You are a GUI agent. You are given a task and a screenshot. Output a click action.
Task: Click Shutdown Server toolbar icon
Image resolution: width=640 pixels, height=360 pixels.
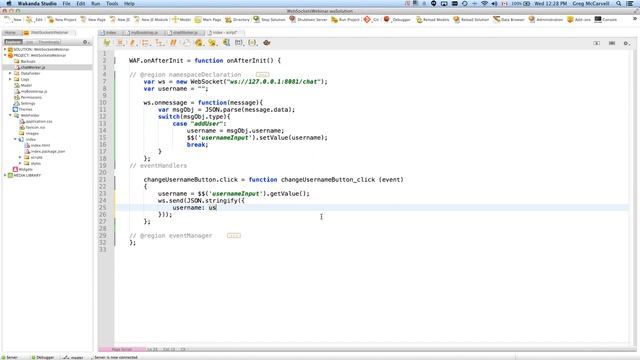click(x=308, y=20)
